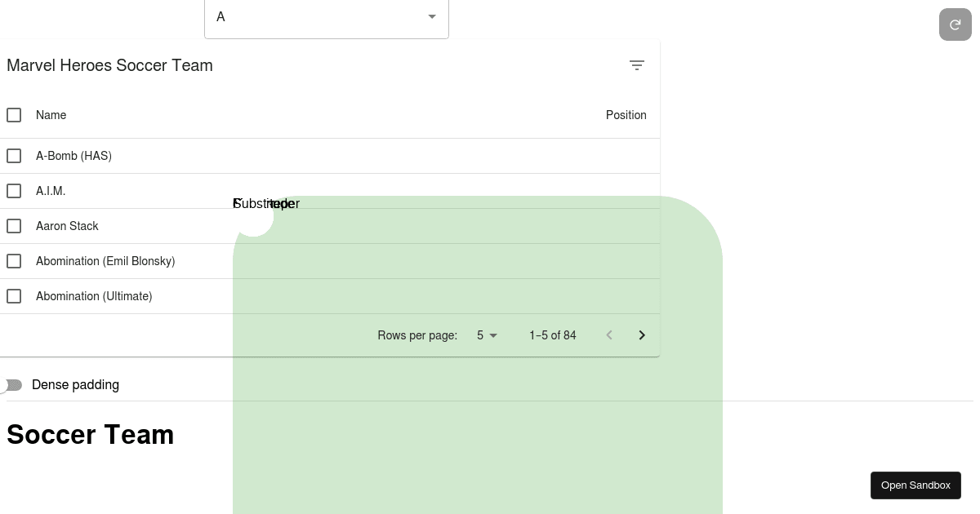Click the Marvel Heroes Soccer Team title

pos(109,65)
